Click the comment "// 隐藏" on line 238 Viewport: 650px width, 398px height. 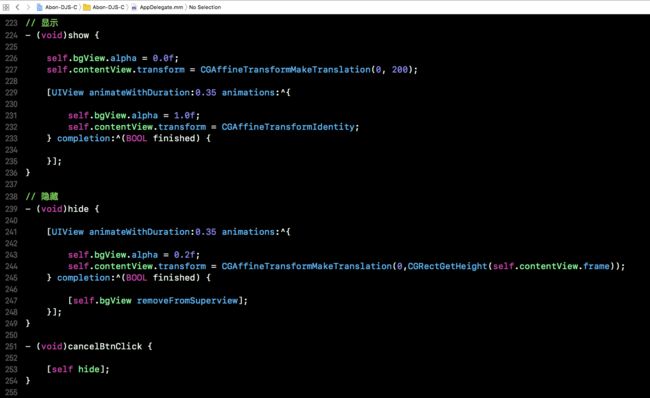pyautogui.click(x=41, y=197)
